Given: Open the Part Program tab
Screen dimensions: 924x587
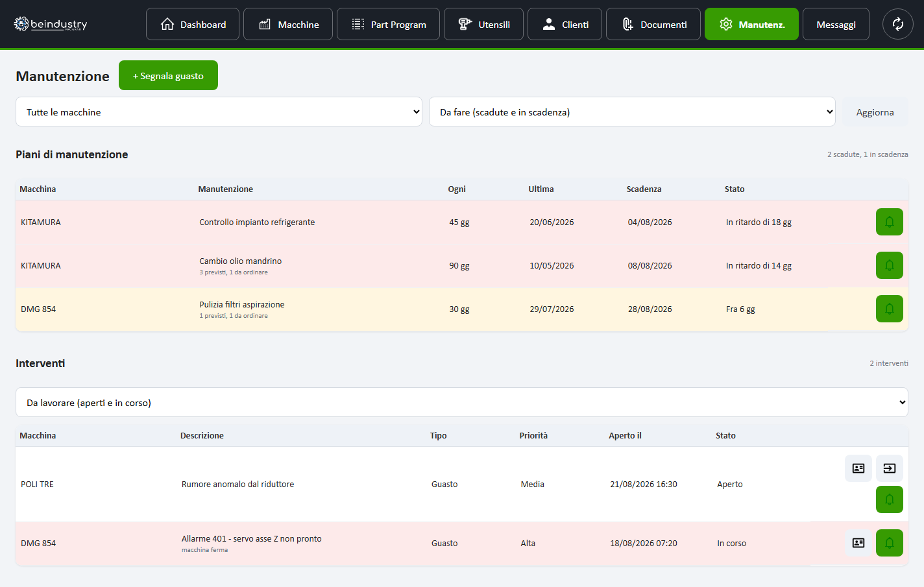Looking at the screenshot, I should [x=388, y=24].
